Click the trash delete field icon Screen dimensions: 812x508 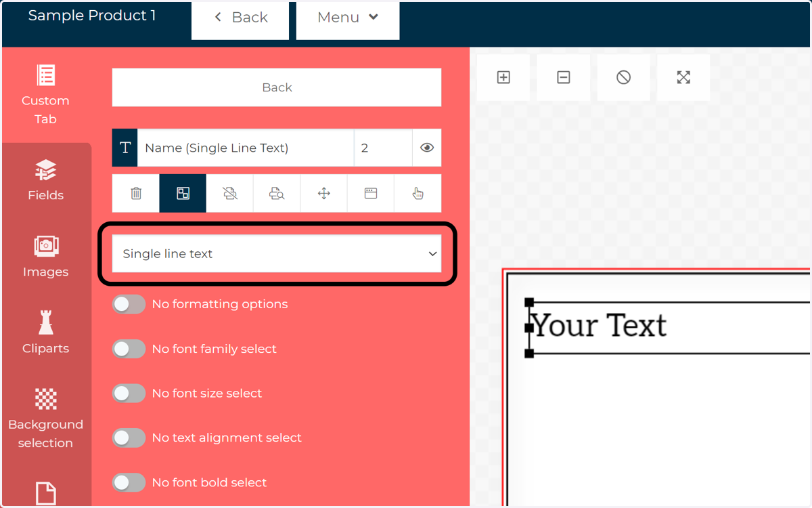(136, 194)
